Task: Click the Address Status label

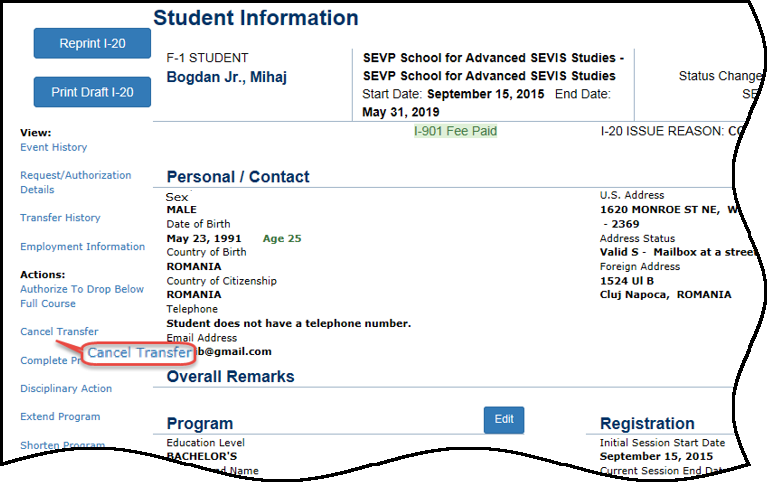Action: [637, 239]
